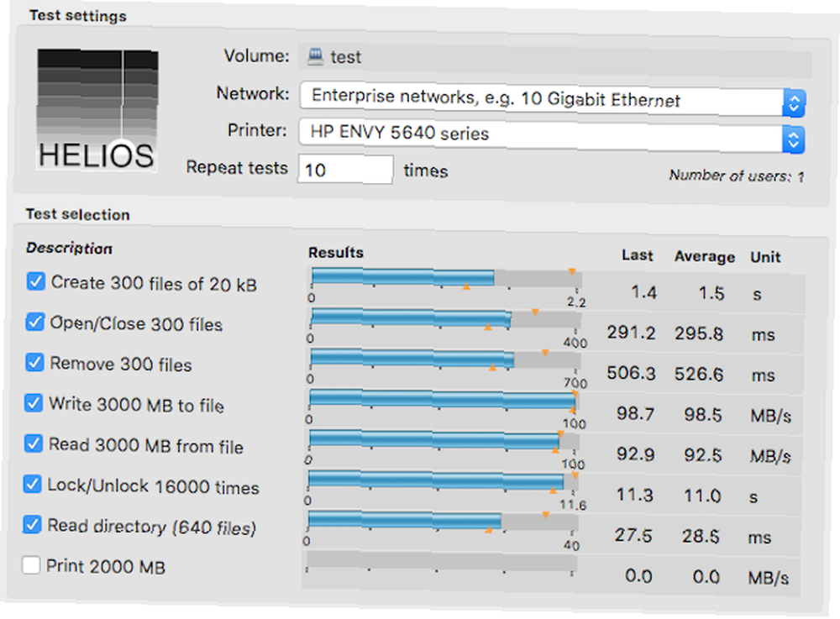Open the Network type dropdown

pyautogui.click(x=552, y=98)
